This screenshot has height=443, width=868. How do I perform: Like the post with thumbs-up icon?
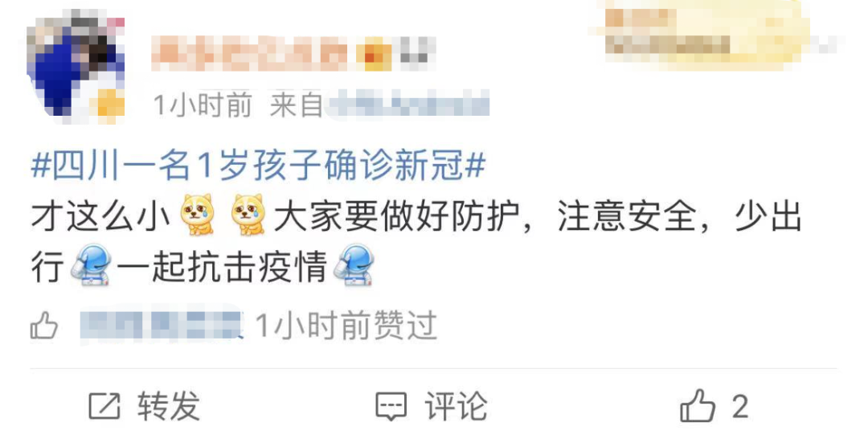pos(698,407)
